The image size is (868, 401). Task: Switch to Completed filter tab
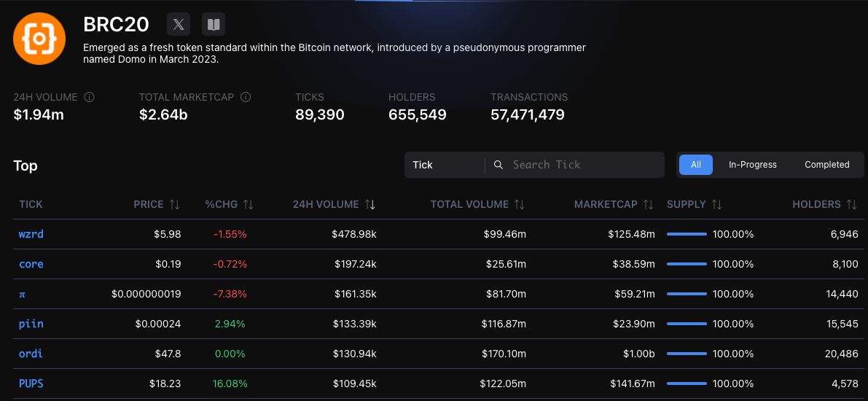click(x=826, y=165)
